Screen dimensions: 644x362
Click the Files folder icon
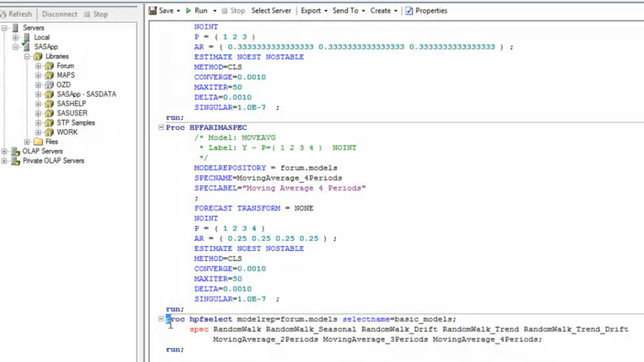click(39, 142)
